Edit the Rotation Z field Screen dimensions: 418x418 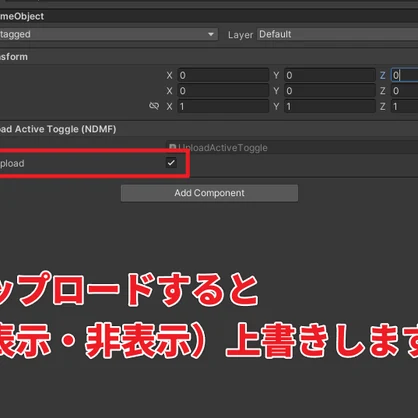[x=404, y=91]
